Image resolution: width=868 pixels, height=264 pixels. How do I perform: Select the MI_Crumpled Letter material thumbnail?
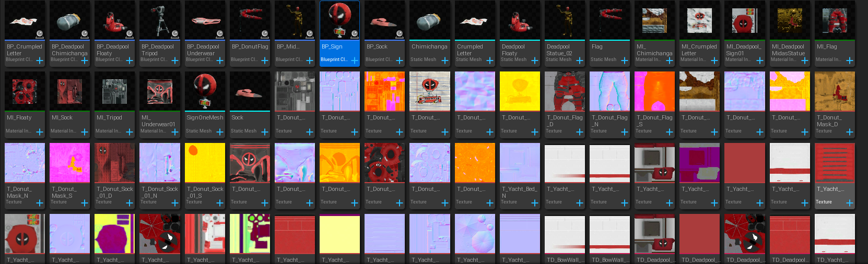click(700, 20)
